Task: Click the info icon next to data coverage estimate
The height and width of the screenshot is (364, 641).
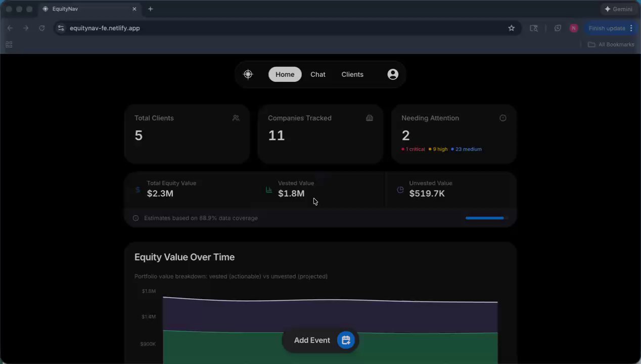Action: [x=135, y=218]
